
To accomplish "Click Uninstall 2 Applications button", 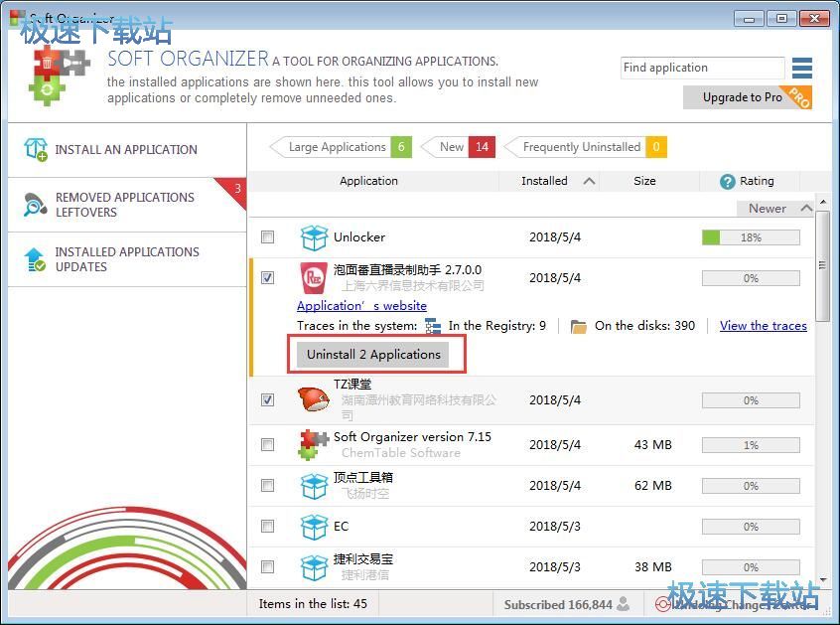I will (373, 355).
